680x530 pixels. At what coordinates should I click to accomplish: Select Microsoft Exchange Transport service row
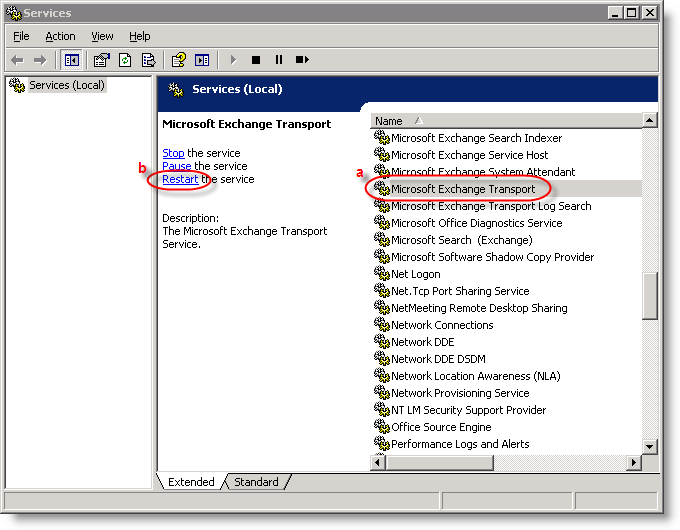pos(506,189)
